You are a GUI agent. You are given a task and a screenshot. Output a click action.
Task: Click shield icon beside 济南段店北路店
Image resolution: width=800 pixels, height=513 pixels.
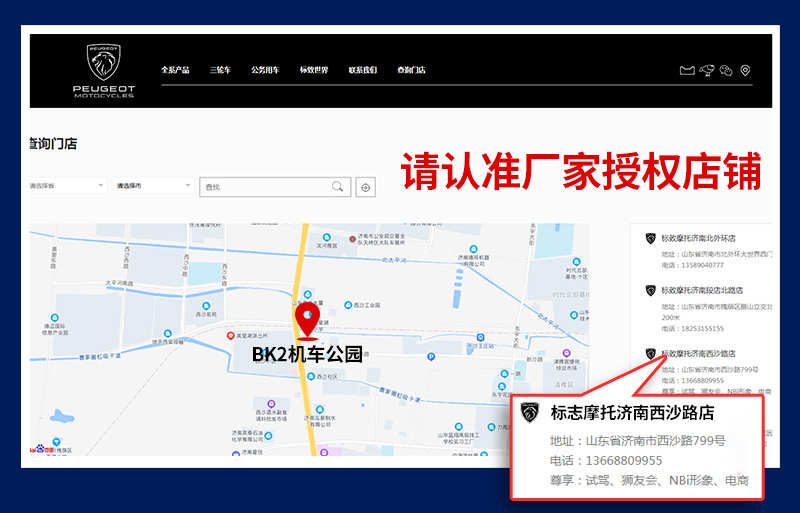click(x=651, y=290)
